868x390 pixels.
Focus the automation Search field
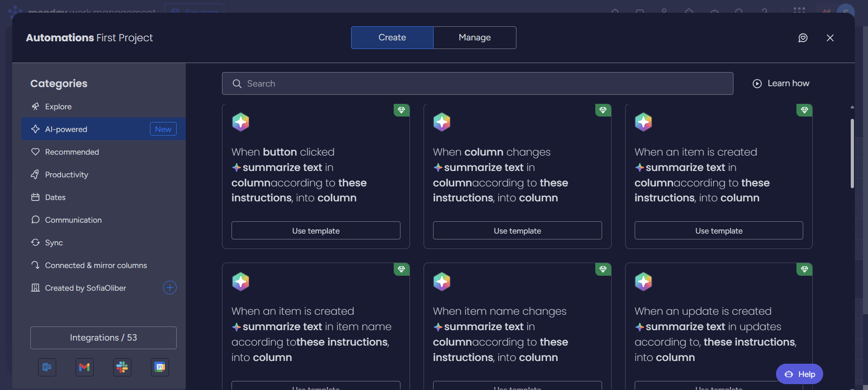click(477, 83)
